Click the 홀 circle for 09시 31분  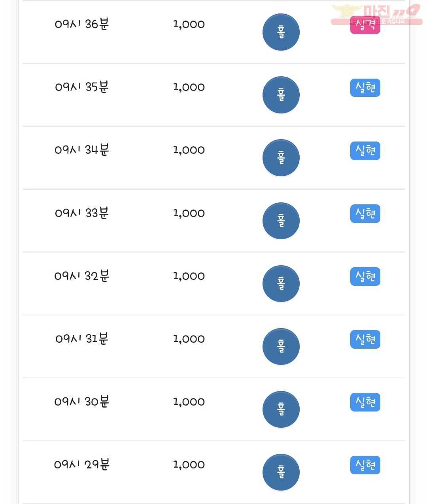[x=281, y=346]
